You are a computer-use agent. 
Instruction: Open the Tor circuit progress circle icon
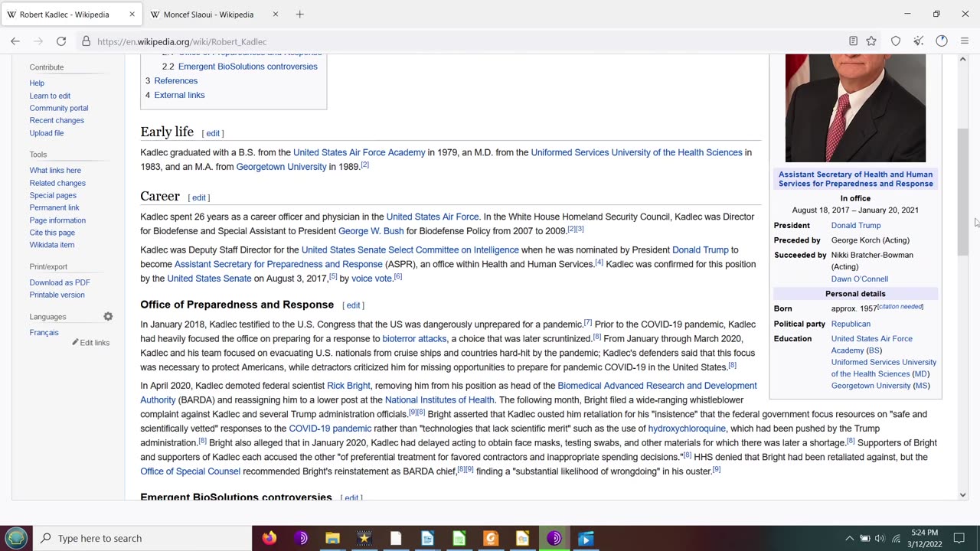click(x=942, y=41)
